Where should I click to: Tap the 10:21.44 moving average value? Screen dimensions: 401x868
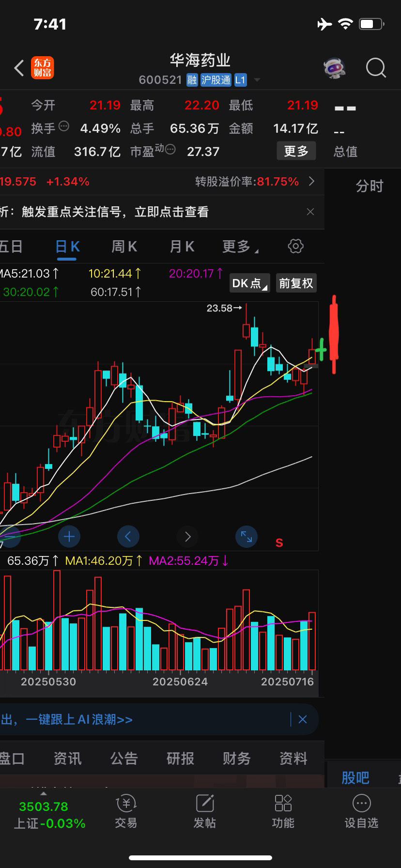click(115, 274)
